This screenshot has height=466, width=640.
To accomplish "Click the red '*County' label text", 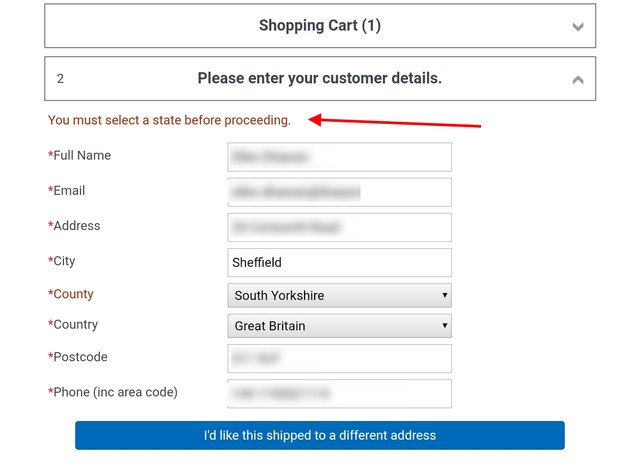I will [71, 294].
